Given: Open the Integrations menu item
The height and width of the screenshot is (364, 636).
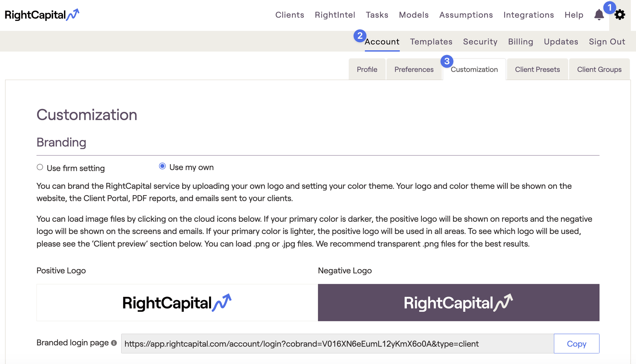Looking at the screenshot, I should click(529, 15).
